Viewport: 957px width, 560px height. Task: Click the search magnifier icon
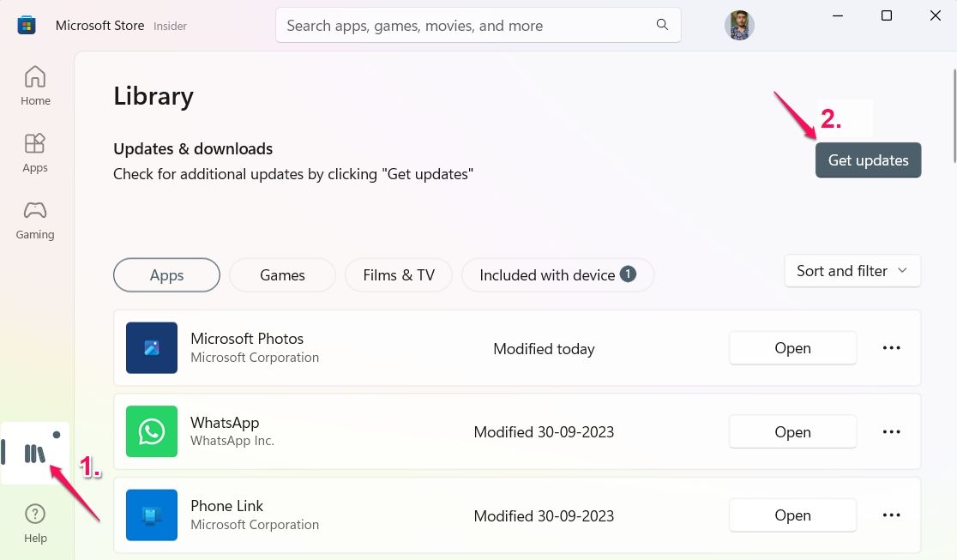(x=661, y=25)
